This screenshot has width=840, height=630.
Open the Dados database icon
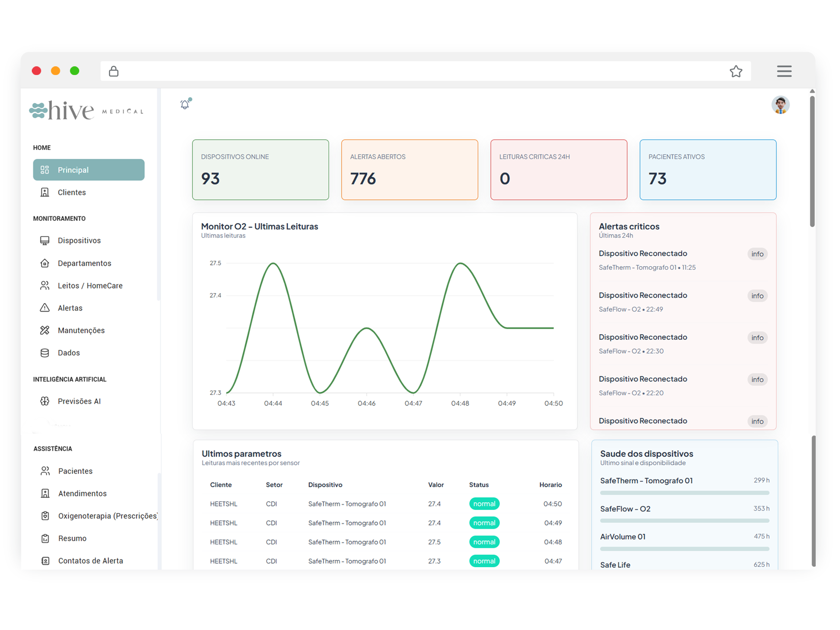point(45,352)
